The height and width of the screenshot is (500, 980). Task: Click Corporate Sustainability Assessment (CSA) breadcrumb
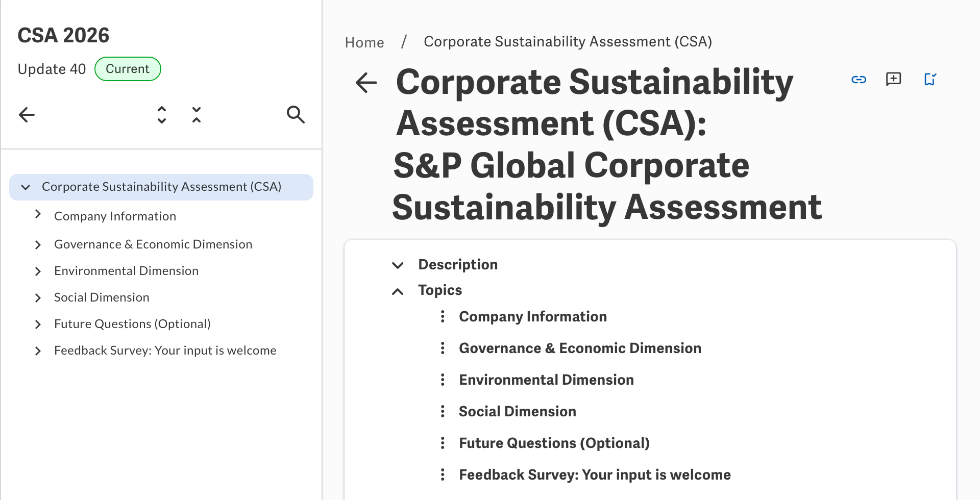pyautogui.click(x=568, y=42)
